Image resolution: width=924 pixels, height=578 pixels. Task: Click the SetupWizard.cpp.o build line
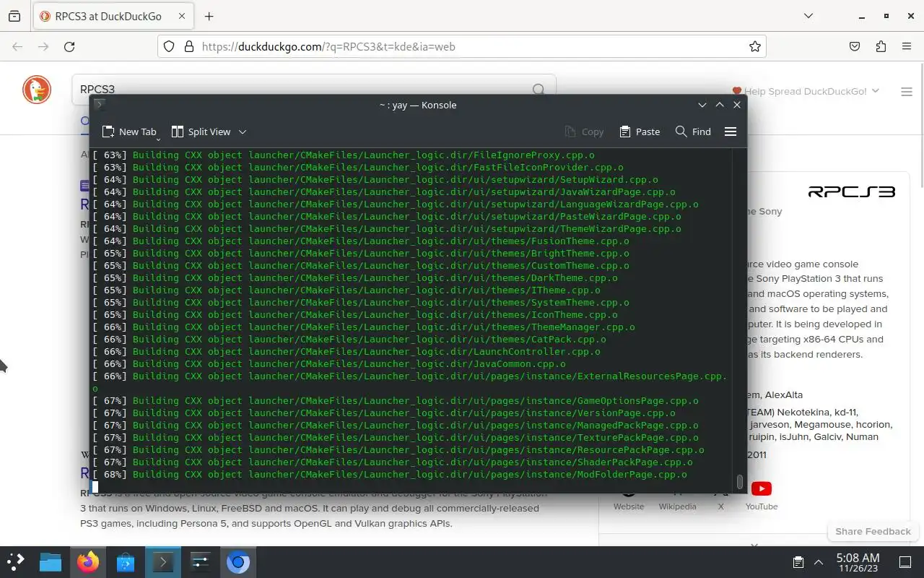(x=375, y=180)
